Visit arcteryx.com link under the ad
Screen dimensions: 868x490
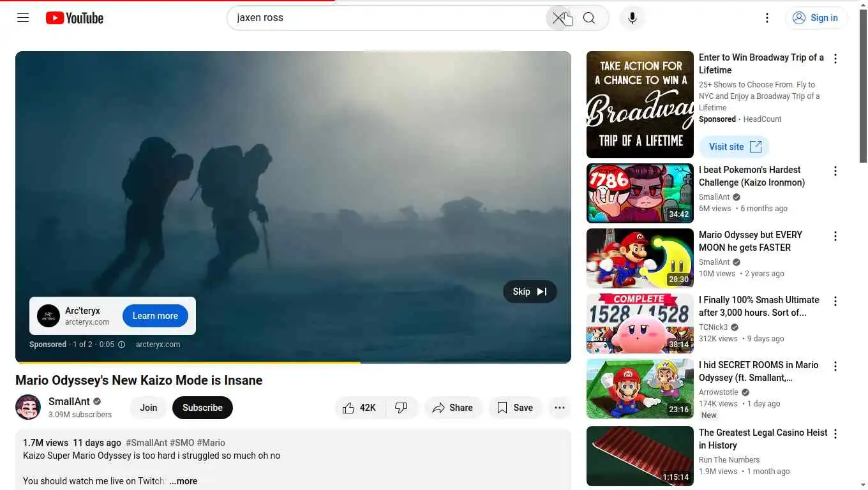[158, 345]
